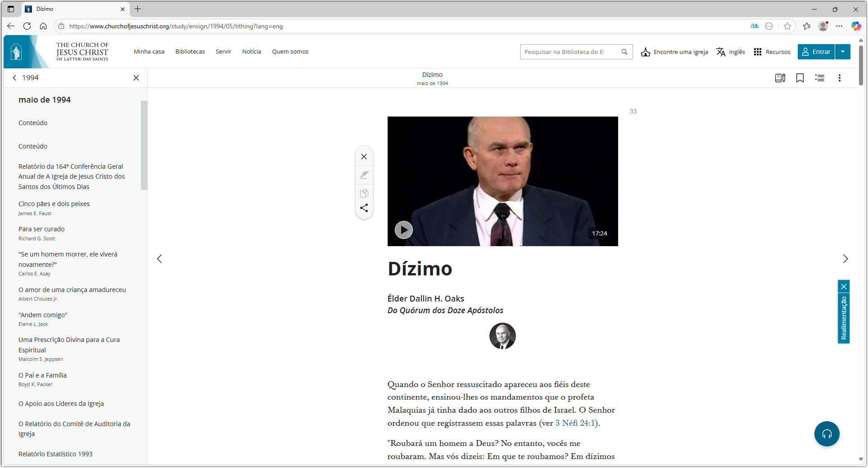This screenshot has width=868, height=468.
Task: Open the side-by-side reading view icon
Action: (780, 78)
